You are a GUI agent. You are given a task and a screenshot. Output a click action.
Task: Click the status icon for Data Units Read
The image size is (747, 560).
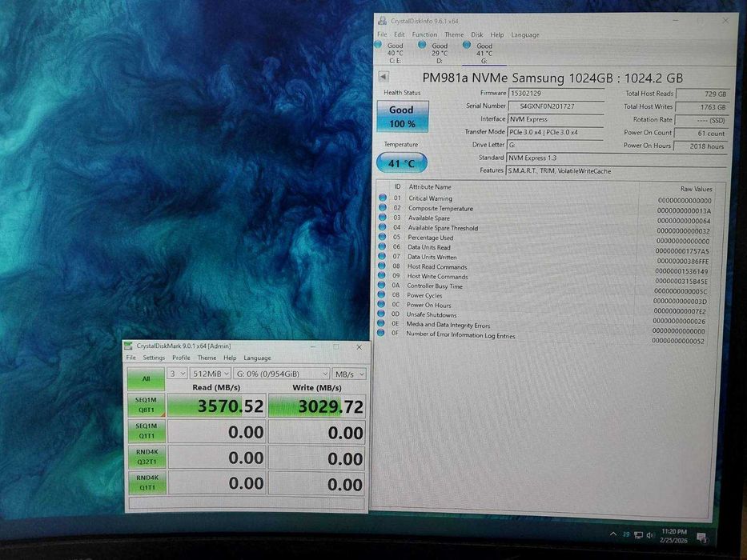[382, 246]
